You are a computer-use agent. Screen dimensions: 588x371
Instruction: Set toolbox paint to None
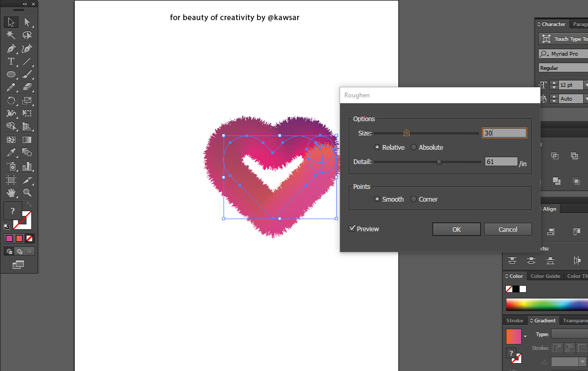click(x=29, y=238)
